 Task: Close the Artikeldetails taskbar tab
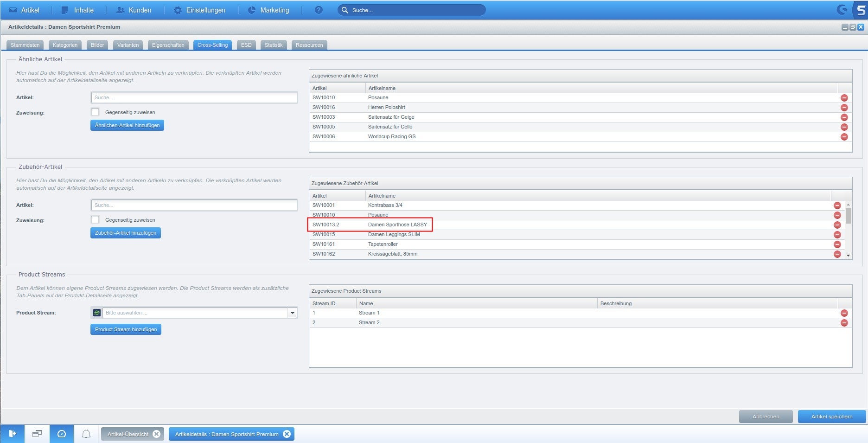pos(287,434)
